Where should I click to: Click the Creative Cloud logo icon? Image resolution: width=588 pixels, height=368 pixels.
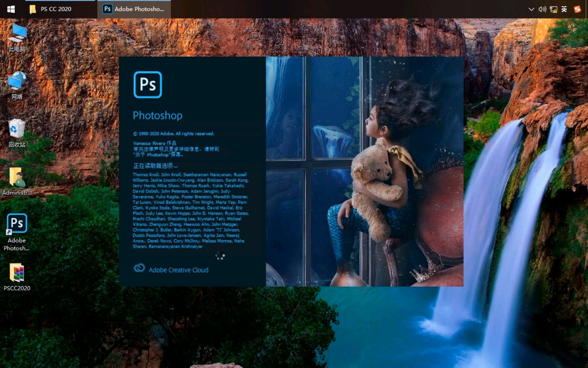139,268
